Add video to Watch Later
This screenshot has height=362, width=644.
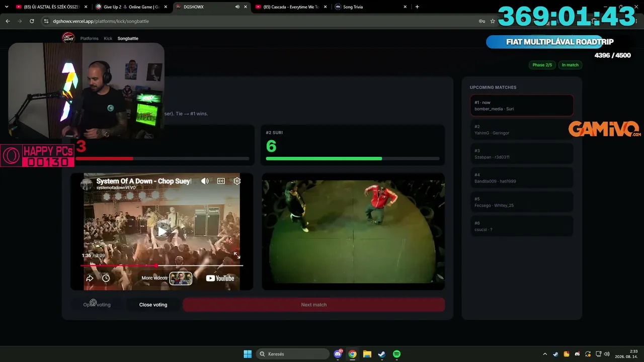click(106, 278)
